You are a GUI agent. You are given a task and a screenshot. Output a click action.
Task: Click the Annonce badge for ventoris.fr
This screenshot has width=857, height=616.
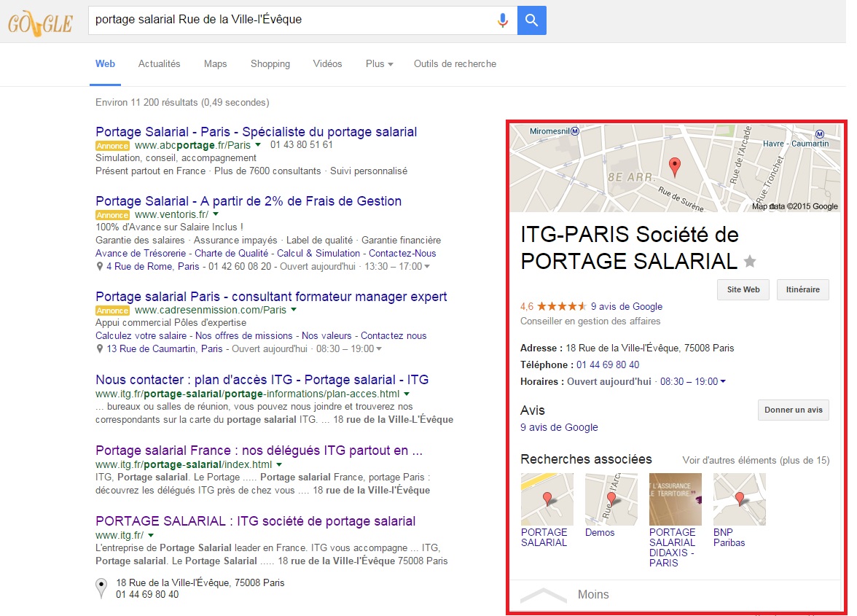112,215
